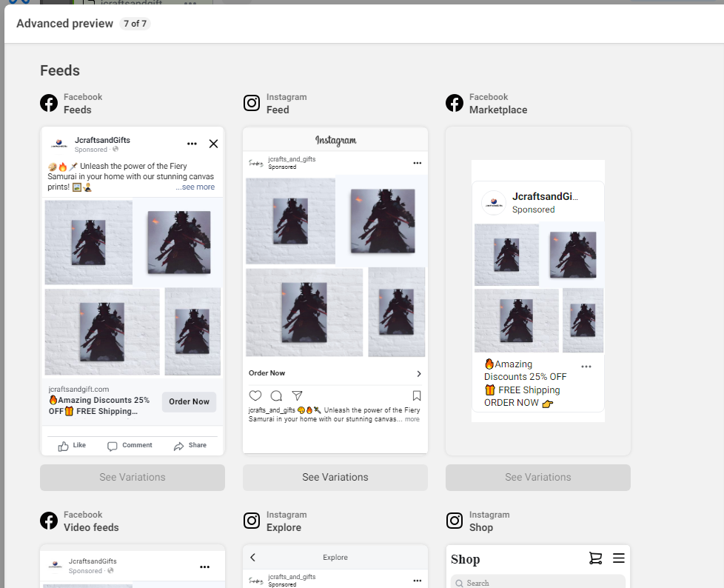Click See Variations under Facebook Feeds

(x=133, y=477)
